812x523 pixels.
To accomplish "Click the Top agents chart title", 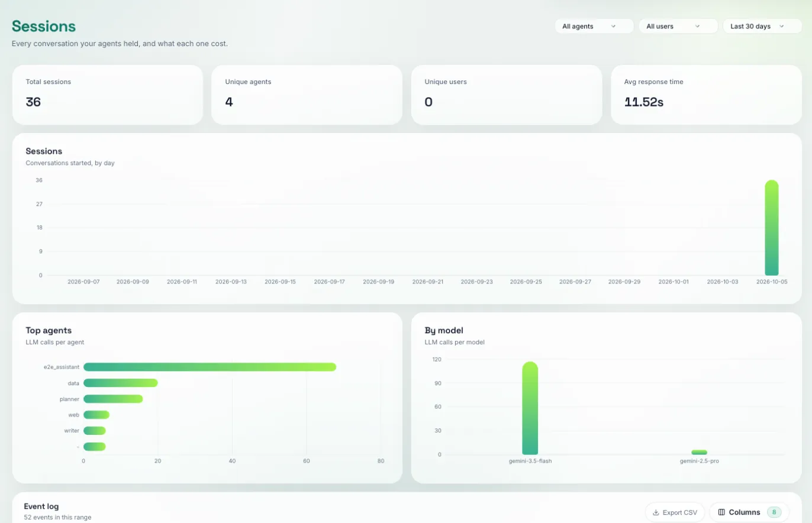I will pos(49,330).
